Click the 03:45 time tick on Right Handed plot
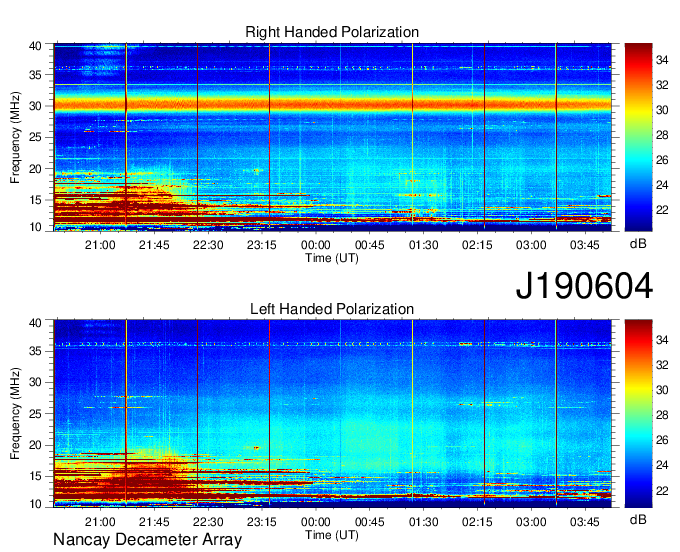The width and height of the screenshot is (680, 552). point(585,245)
